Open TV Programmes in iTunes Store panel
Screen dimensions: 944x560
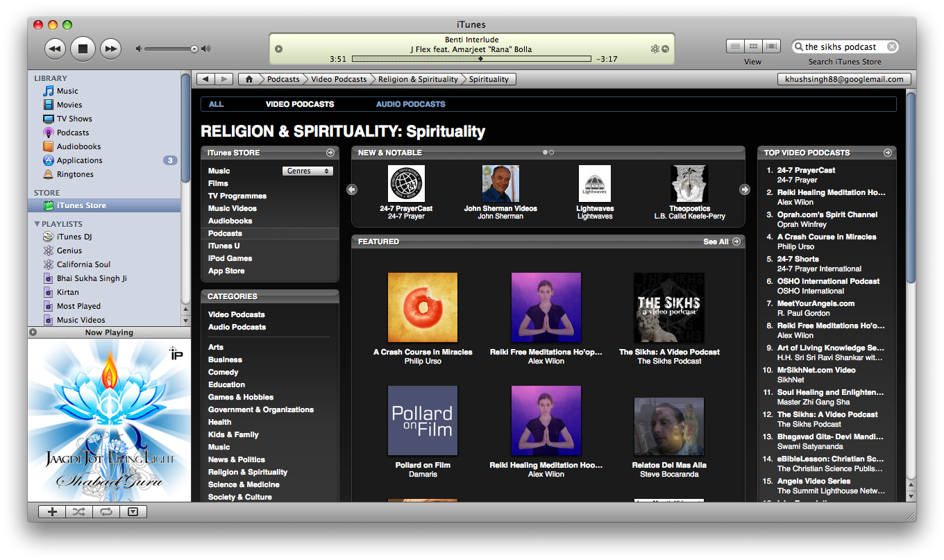tap(237, 196)
